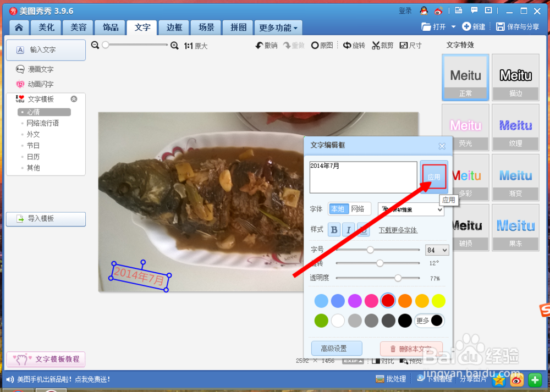Switch to the 饰品 tab
The image size is (550, 392).
111,27
